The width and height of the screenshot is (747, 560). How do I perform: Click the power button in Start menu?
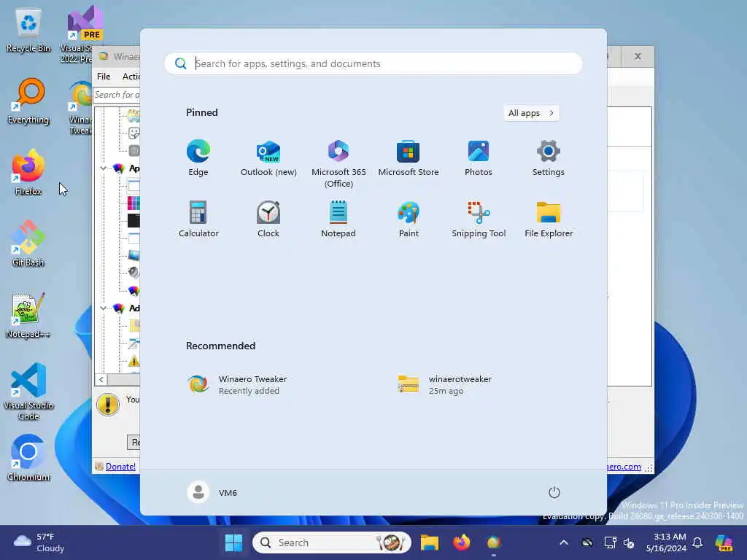(554, 492)
